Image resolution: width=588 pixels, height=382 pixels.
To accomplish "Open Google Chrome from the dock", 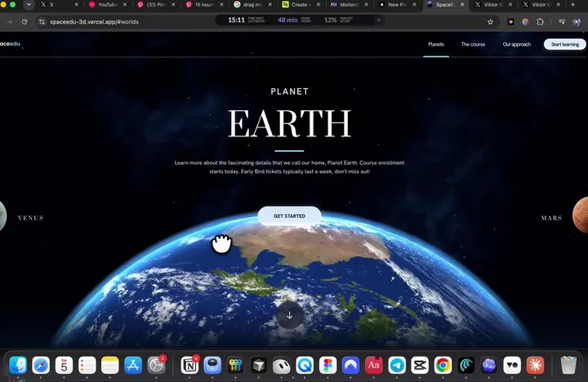I will [443, 365].
